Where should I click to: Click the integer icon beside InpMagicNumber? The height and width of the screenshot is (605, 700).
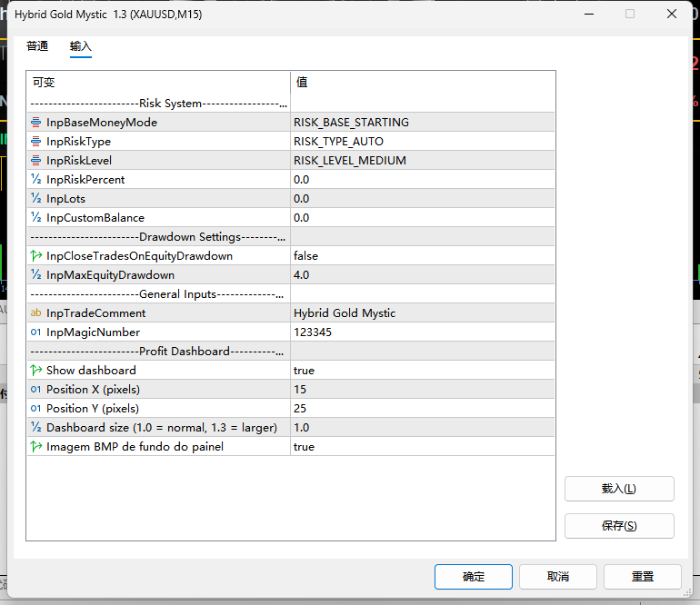(x=35, y=332)
